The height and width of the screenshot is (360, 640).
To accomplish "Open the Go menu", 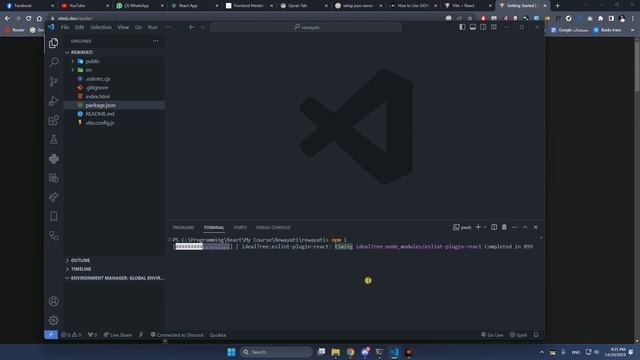I will tap(138, 27).
